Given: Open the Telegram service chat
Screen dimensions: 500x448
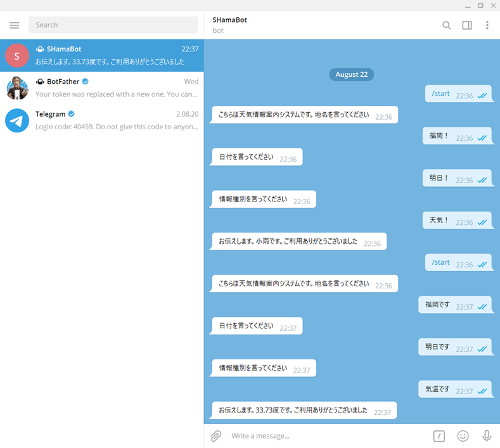Looking at the screenshot, I should [117, 120].
